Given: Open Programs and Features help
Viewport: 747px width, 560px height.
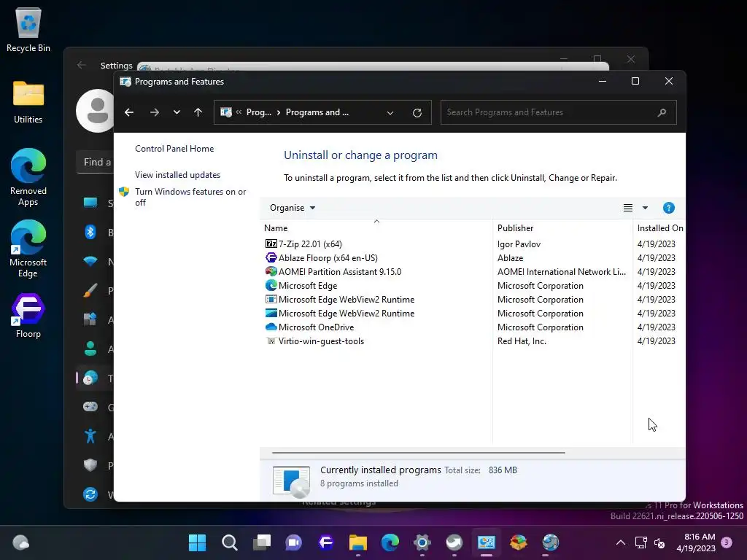Looking at the screenshot, I should [669, 208].
